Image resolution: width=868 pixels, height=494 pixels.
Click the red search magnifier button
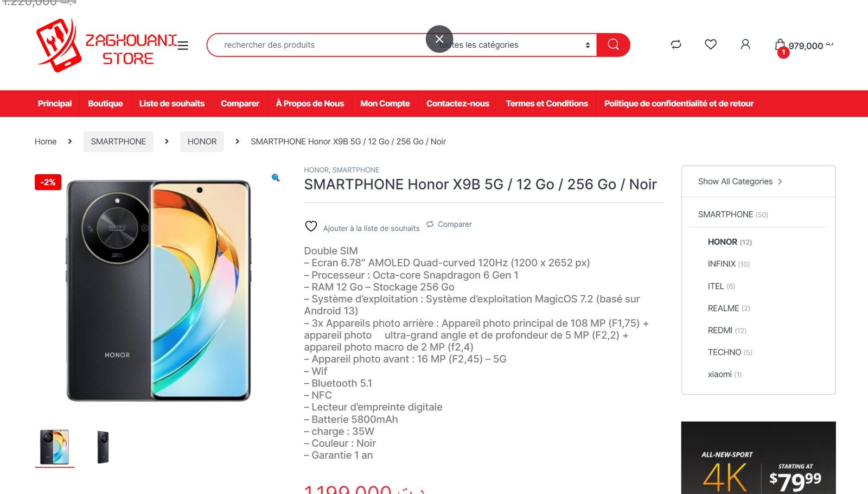pyautogui.click(x=613, y=45)
